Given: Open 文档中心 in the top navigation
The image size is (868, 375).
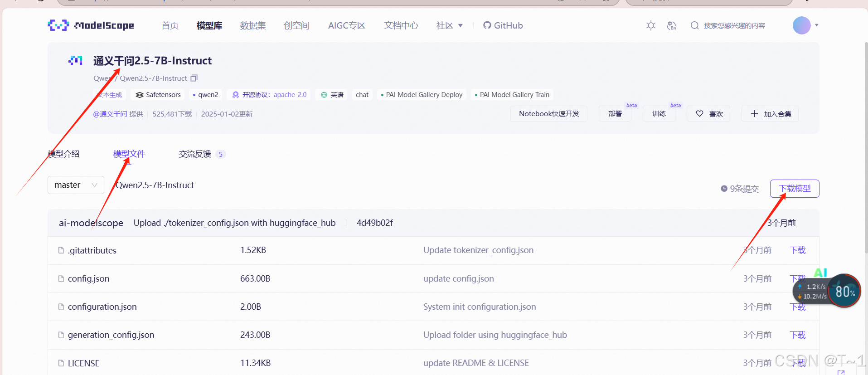Looking at the screenshot, I should click(401, 25).
